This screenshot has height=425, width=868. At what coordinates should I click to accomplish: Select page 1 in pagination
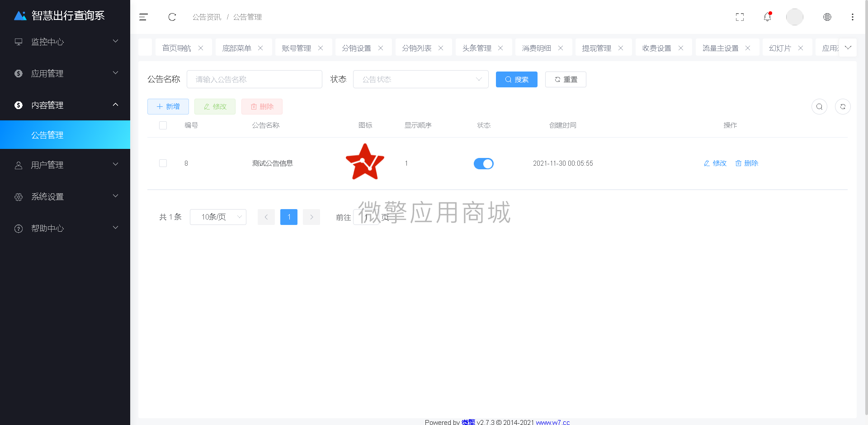pos(289,217)
